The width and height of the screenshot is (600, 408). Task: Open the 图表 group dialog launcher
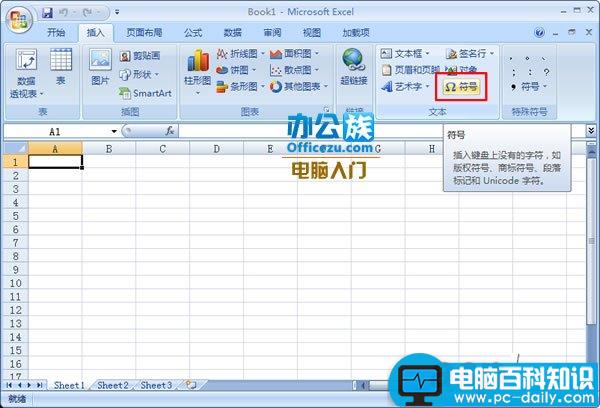326,109
